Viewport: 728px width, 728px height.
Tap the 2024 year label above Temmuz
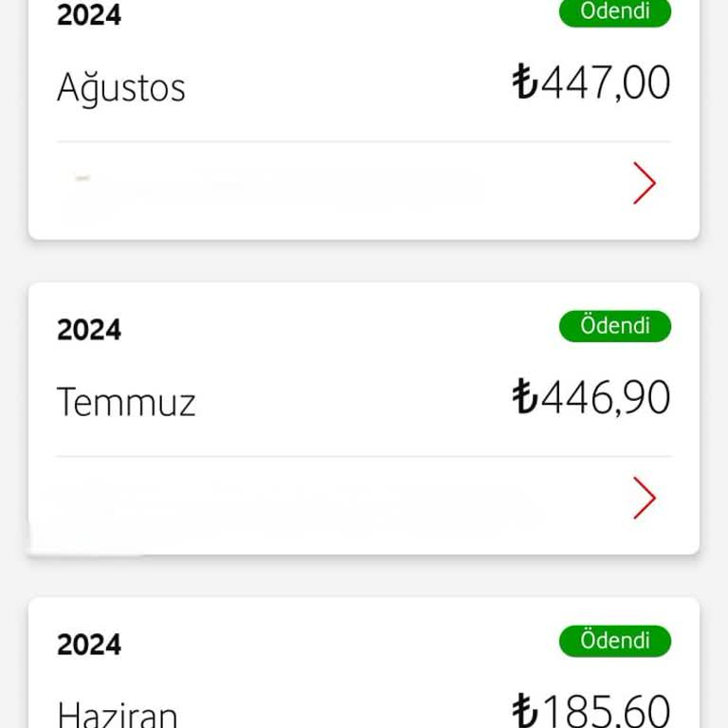tap(89, 330)
